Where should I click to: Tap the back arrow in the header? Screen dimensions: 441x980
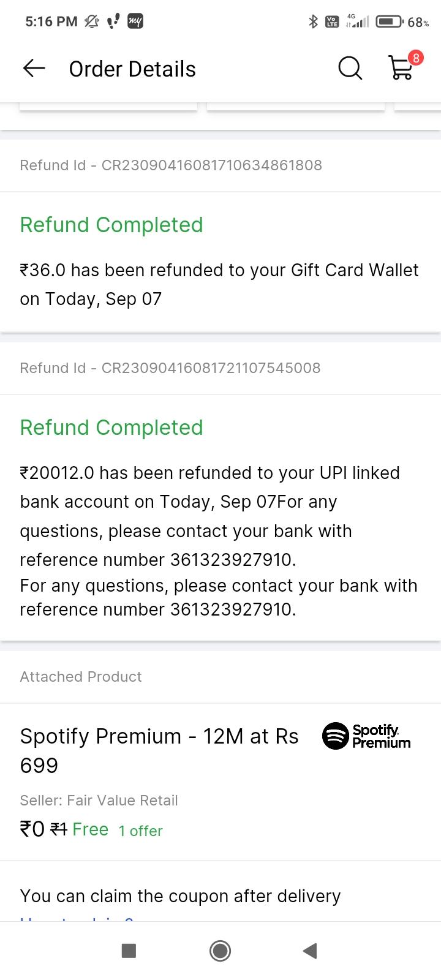pyautogui.click(x=34, y=69)
